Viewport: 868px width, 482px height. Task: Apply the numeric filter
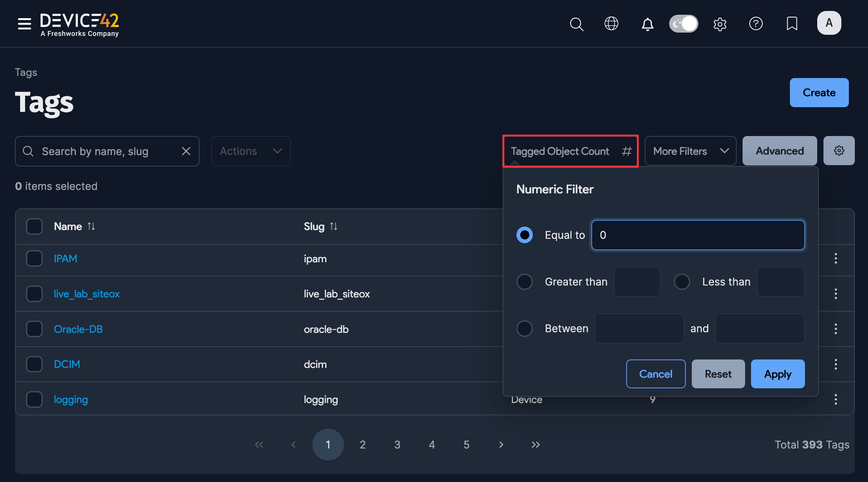(778, 374)
